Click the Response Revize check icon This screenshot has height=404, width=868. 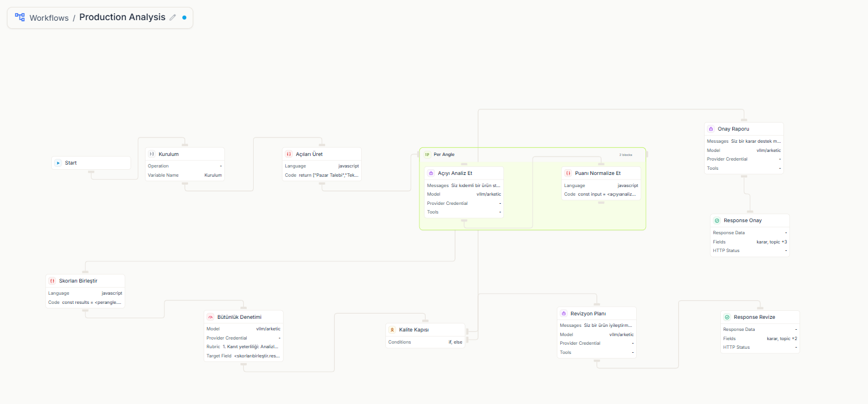click(727, 317)
